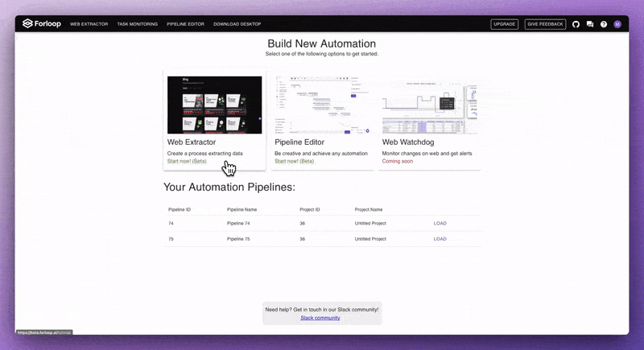The width and height of the screenshot is (644, 350).
Task: Load Pipeline 74
Action: (440, 223)
